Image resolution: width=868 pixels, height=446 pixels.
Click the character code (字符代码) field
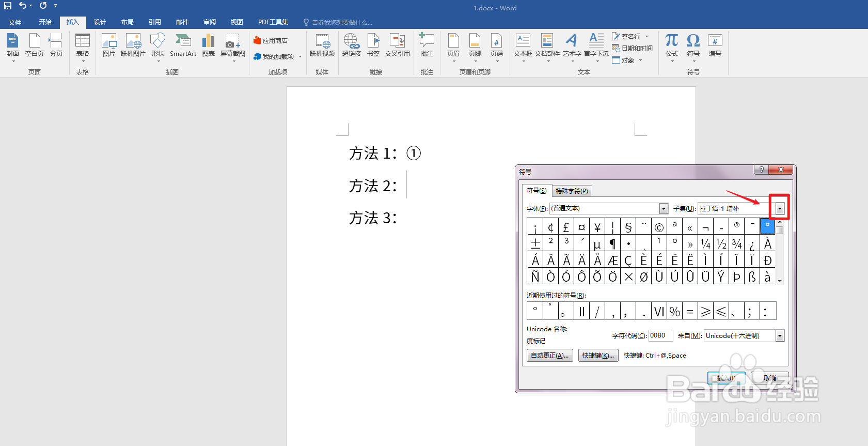660,335
